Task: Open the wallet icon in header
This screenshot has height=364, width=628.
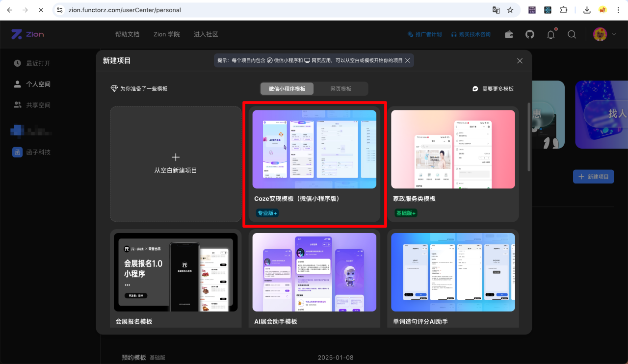Action: point(509,34)
